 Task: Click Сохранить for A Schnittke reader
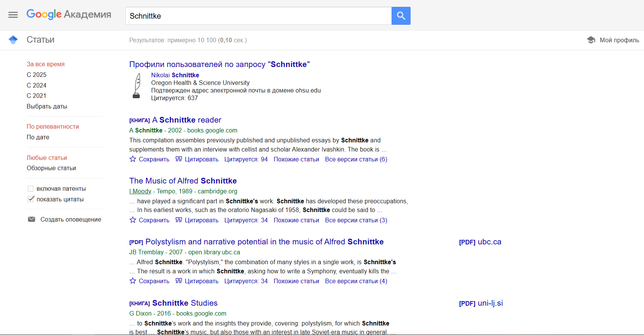[x=154, y=159]
